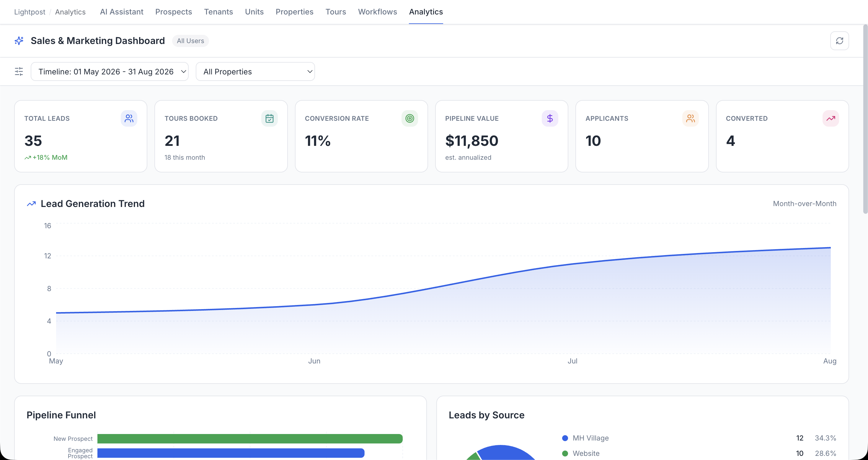Click the Applicants value 10
Screen dimensions: 868x460
pos(593,141)
